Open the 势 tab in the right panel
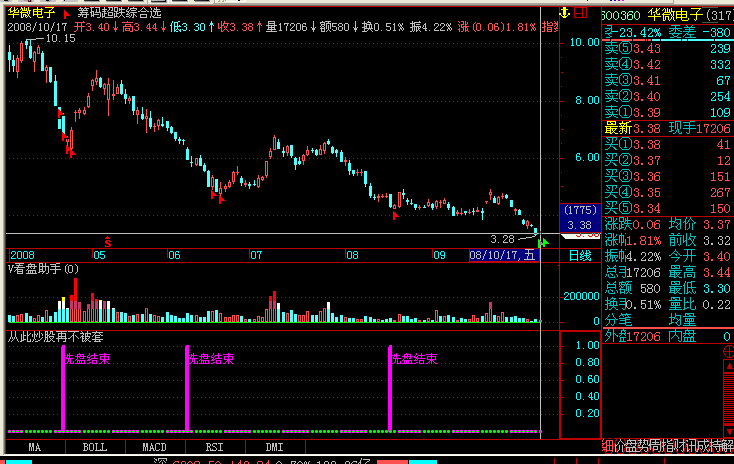 pos(644,446)
